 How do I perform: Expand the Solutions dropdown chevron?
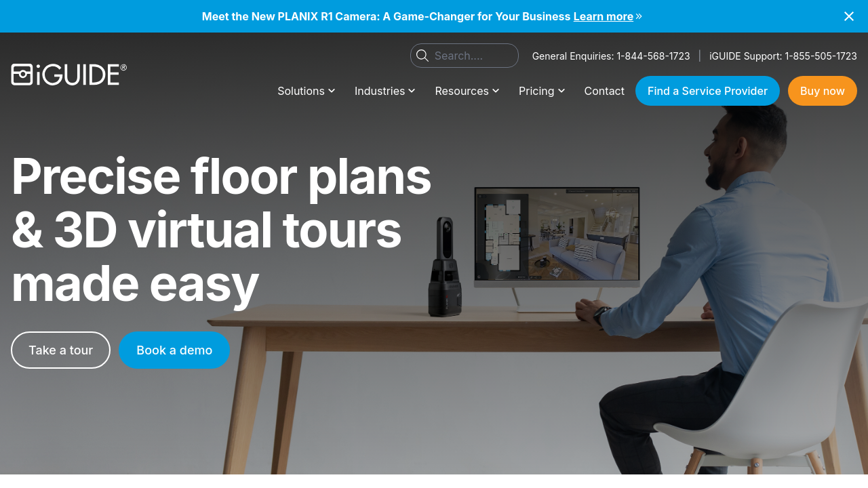pos(332,91)
